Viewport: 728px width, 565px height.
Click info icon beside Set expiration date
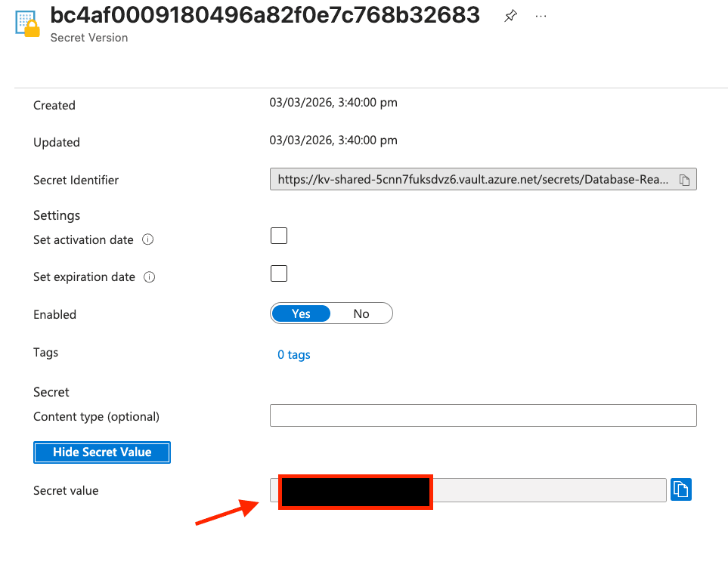point(150,277)
